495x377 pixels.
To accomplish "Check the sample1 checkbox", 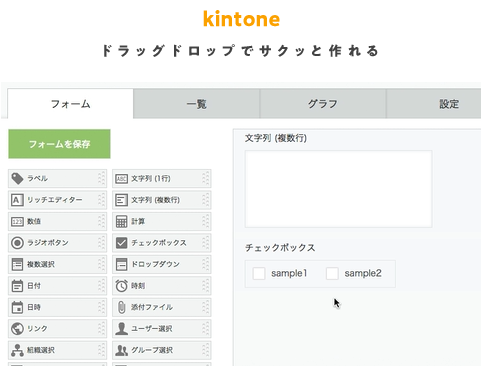I will [259, 274].
